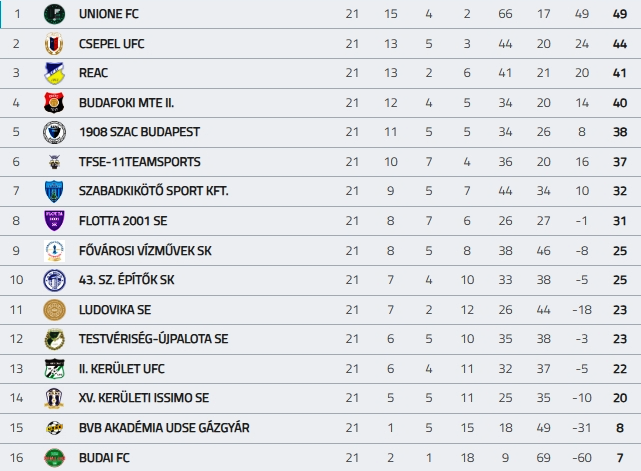The image size is (641, 471).
Task: Click the Csepel UFC team logo
Action: [54, 44]
